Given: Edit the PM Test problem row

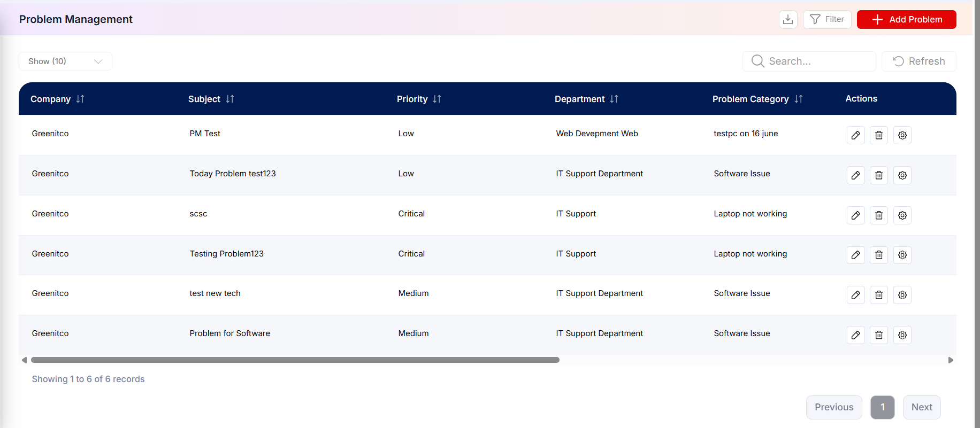Looking at the screenshot, I should click(x=856, y=135).
